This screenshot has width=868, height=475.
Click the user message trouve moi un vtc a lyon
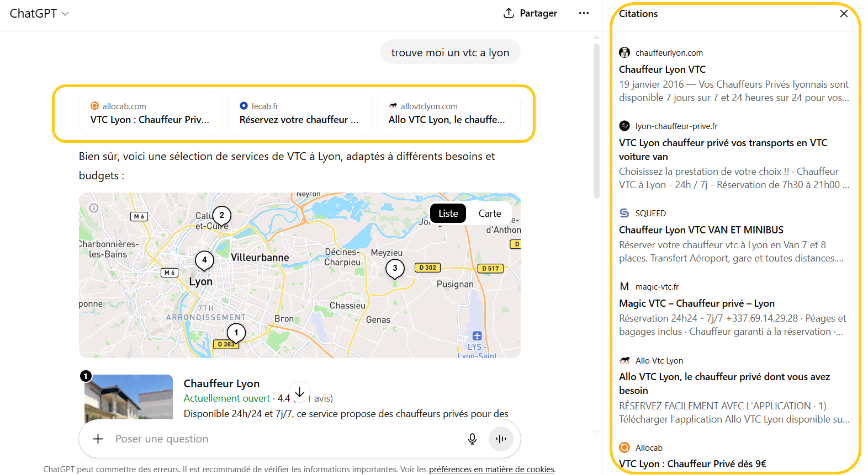[450, 52]
